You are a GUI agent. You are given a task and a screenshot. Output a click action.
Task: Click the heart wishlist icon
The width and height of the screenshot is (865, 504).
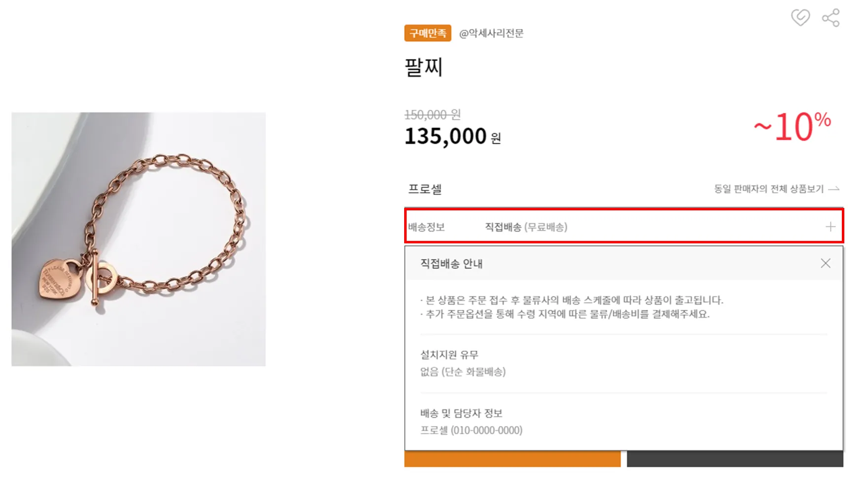click(800, 18)
